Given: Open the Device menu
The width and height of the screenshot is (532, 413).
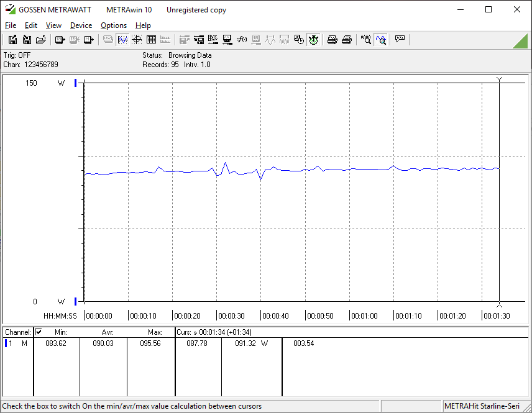Looking at the screenshot, I should point(81,25).
